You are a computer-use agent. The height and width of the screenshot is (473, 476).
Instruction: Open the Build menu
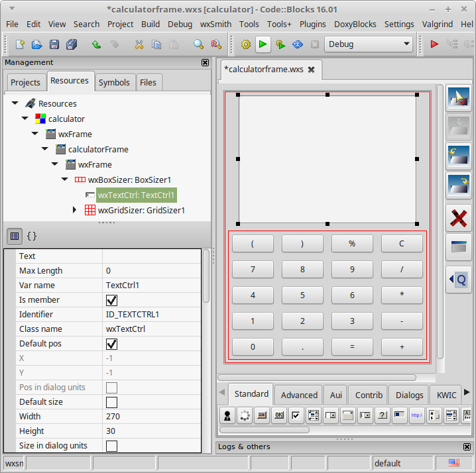coord(150,25)
